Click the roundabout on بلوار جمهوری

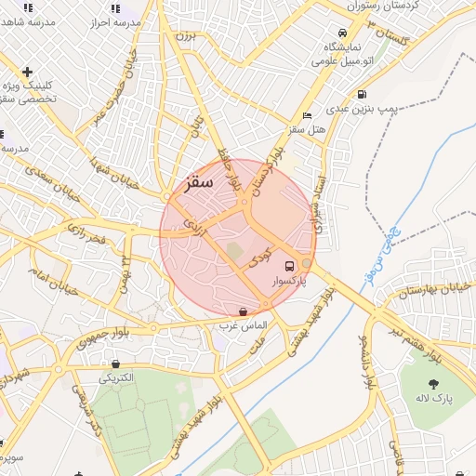coord(153,327)
